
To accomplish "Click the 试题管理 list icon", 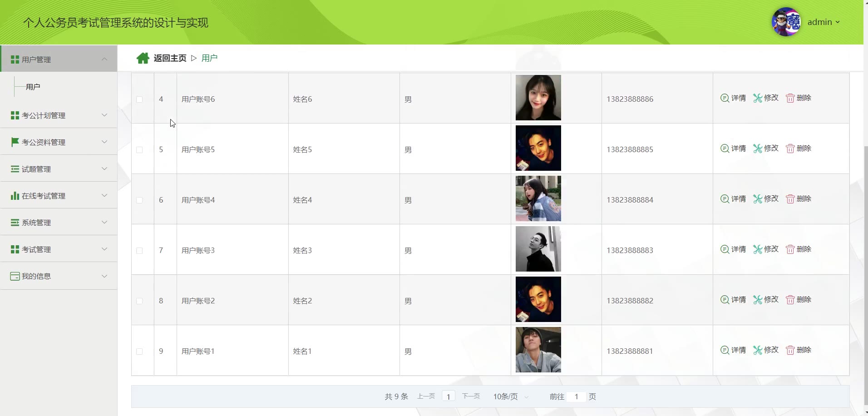I will [x=15, y=169].
